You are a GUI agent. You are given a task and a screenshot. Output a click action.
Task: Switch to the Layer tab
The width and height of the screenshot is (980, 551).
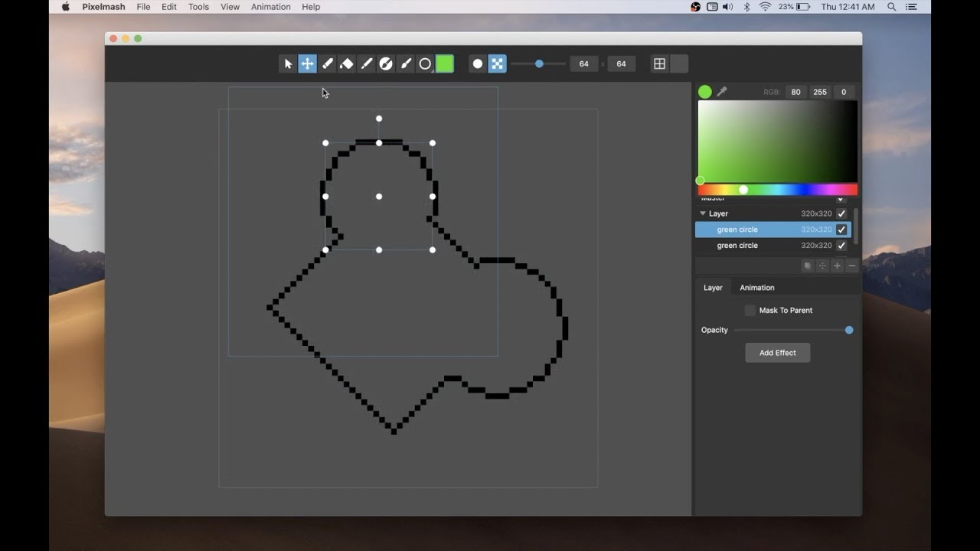tap(713, 288)
